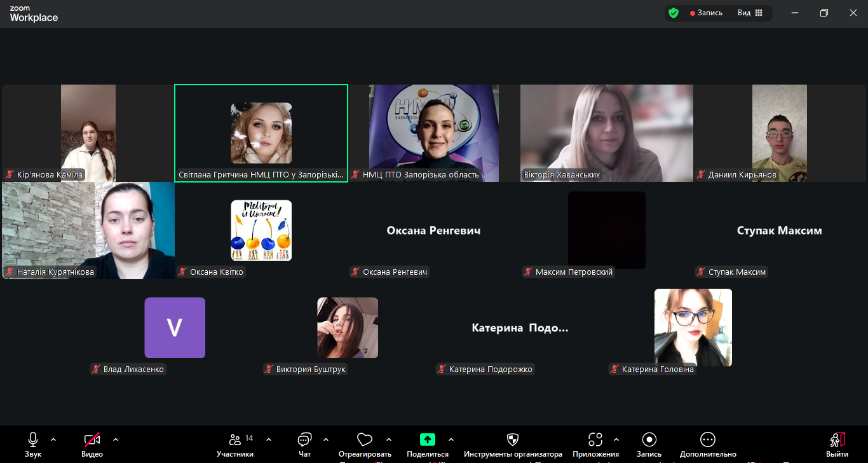Select Наталія Курятнікова video tile
The height and width of the screenshot is (463, 868).
[88, 230]
